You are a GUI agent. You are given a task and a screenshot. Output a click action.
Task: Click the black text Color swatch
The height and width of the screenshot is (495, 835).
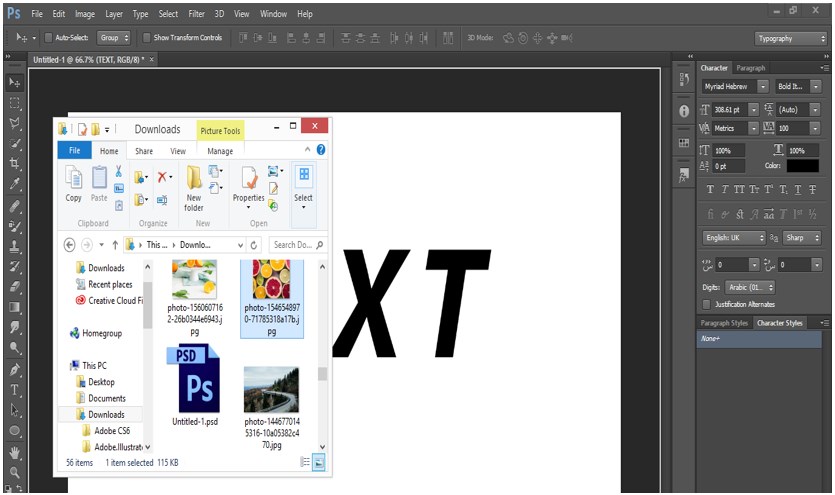point(803,166)
